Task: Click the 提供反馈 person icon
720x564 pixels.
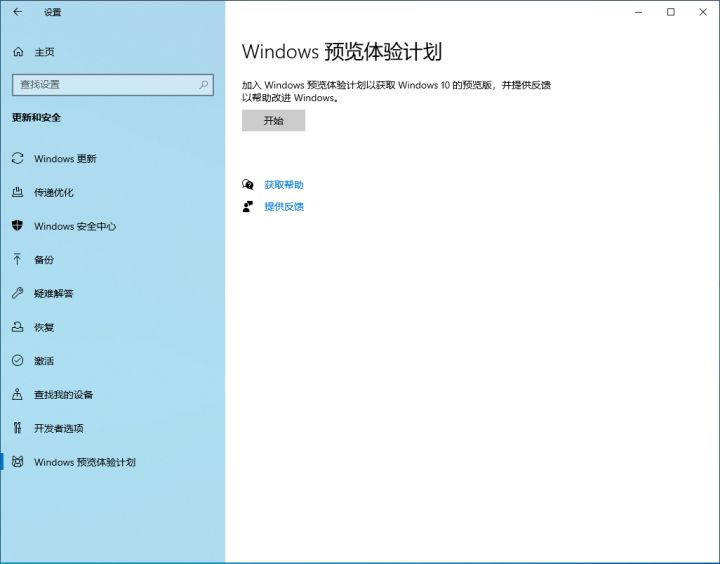Action: click(248, 207)
